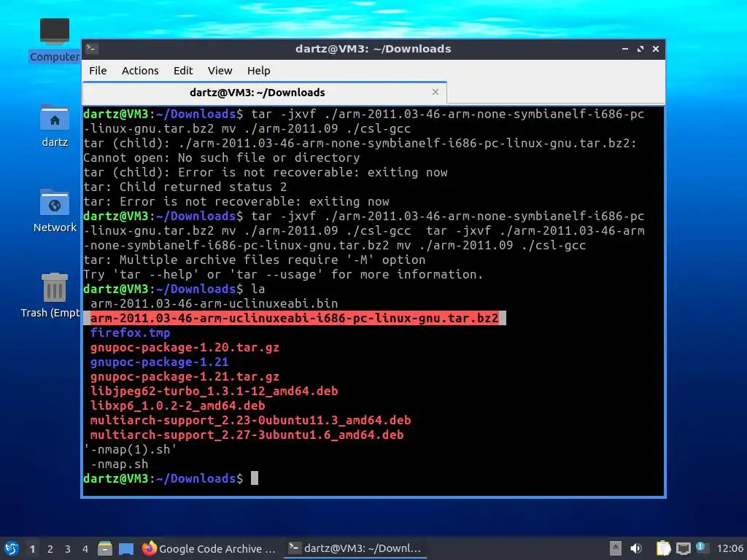This screenshot has height=560, width=747.
Task: Switch to workspace 3
Action: 68,549
